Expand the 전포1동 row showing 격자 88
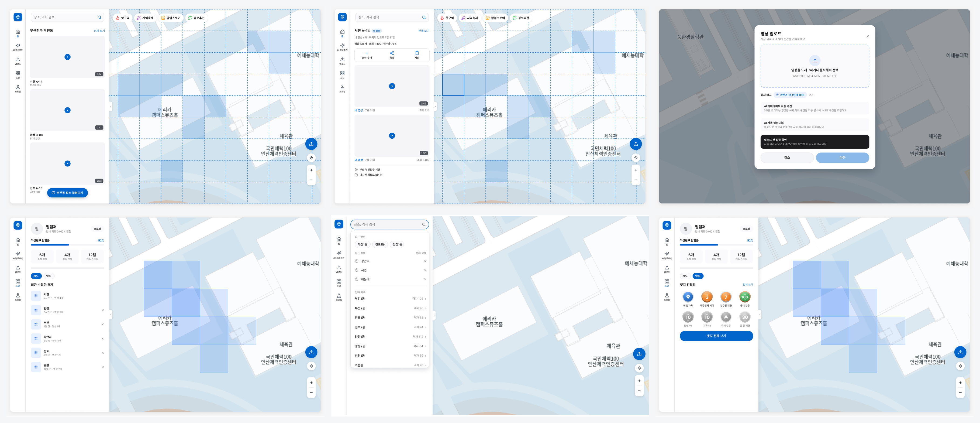Viewport: 980px width, 423px height. click(390, 318)
